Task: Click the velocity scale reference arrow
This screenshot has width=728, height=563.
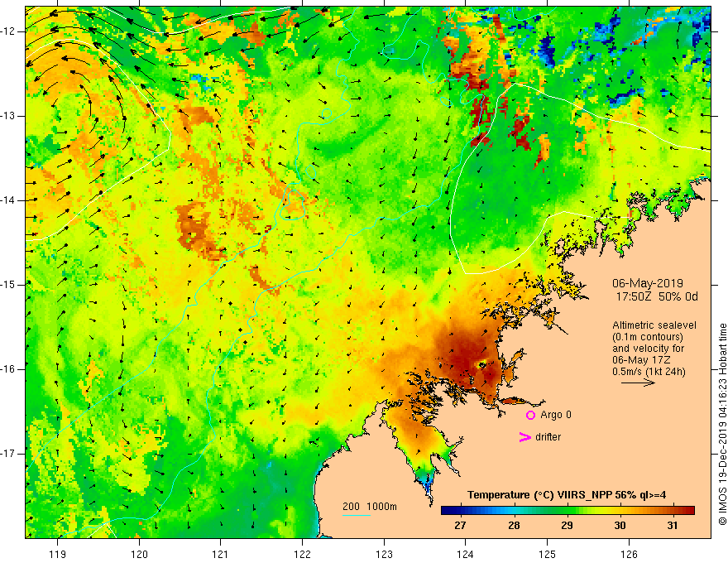Action: (x=638, y=383)
